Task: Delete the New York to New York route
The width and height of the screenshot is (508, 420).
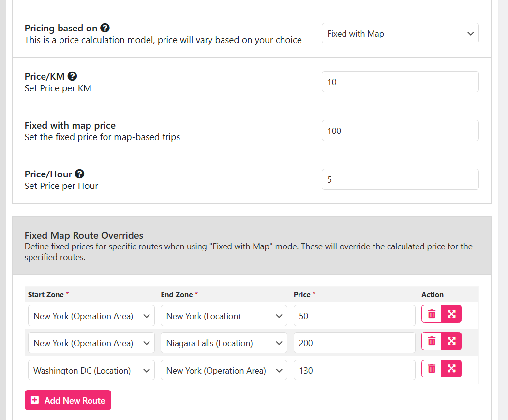Action: [432, 314]
